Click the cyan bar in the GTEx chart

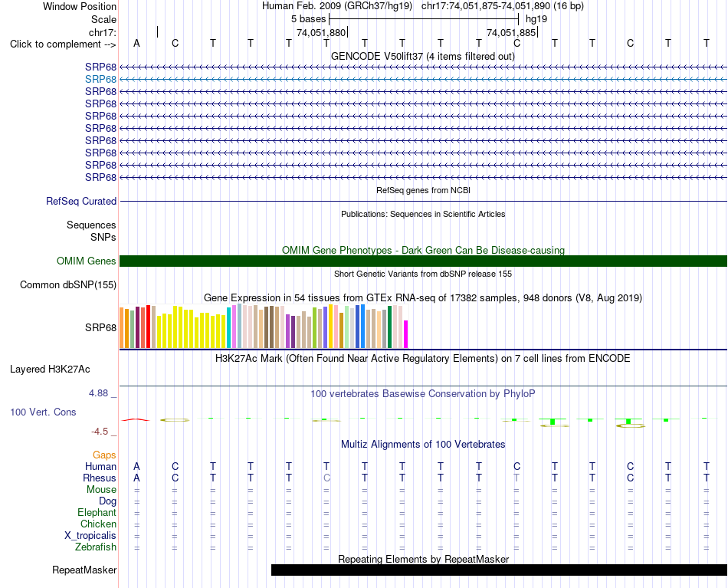pos(229,327)
